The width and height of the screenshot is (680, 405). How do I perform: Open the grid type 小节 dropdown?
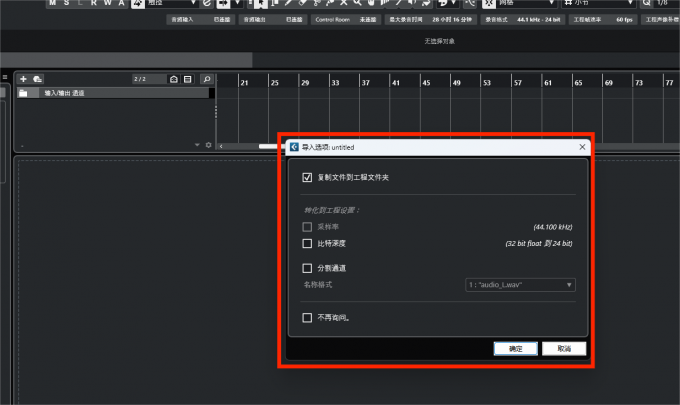[x=599, y=3]
